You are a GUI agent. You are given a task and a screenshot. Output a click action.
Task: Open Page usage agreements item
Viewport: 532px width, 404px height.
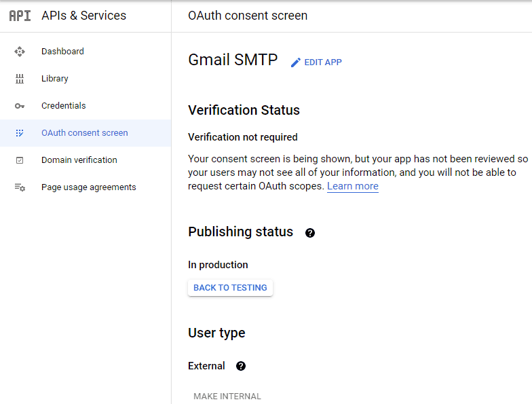[x=85, y=187]
